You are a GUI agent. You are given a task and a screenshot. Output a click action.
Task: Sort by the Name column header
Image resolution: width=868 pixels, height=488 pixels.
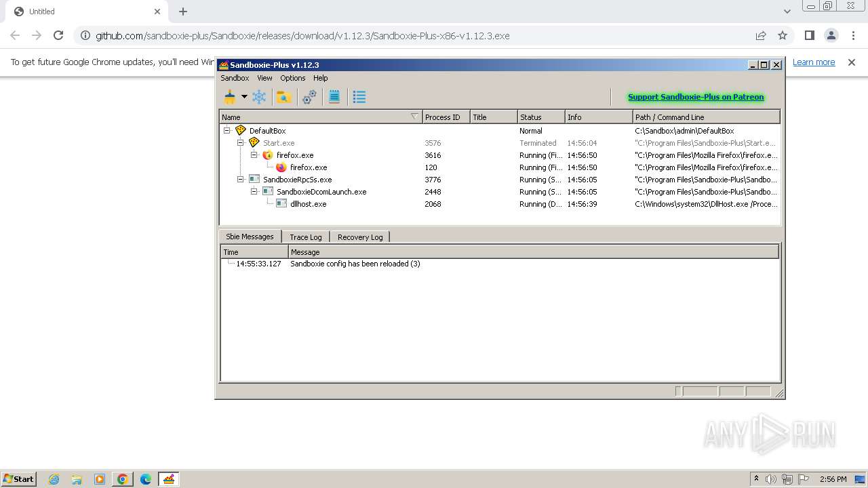(321, 117)
